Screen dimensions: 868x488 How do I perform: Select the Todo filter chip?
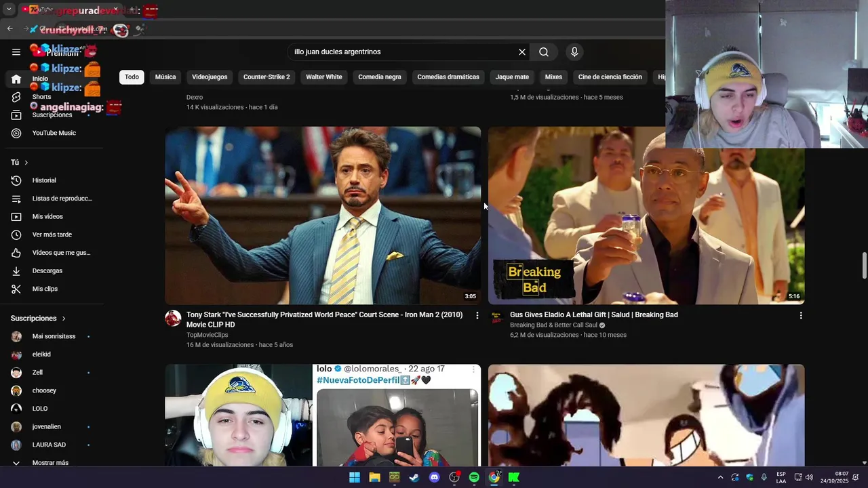132,77
